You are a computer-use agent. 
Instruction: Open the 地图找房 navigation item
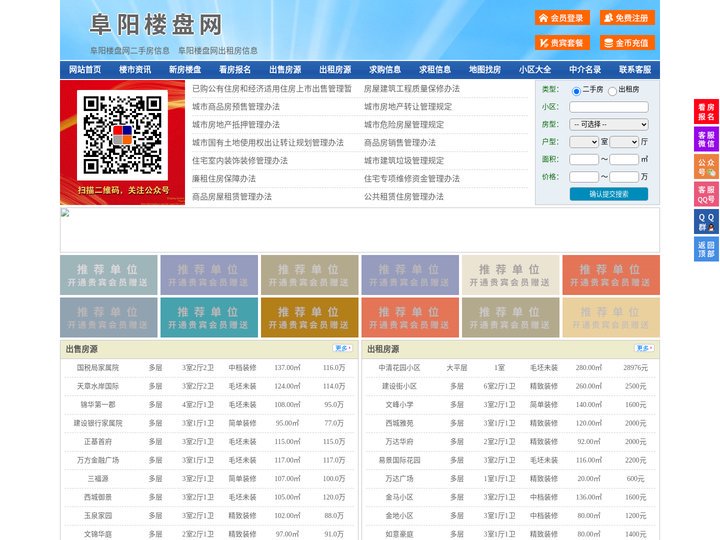[x=485, y=70]
